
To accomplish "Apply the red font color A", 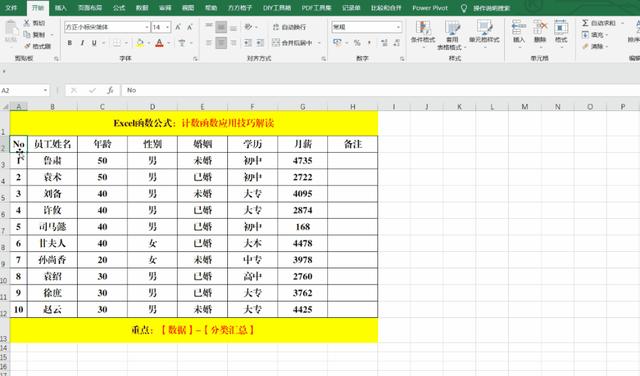I will click(160, 43).
